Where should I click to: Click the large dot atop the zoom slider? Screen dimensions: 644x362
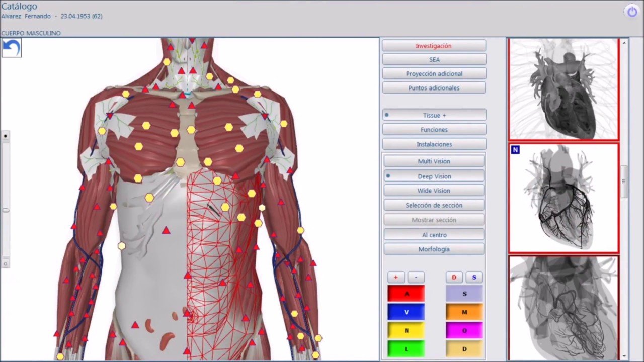6,136
